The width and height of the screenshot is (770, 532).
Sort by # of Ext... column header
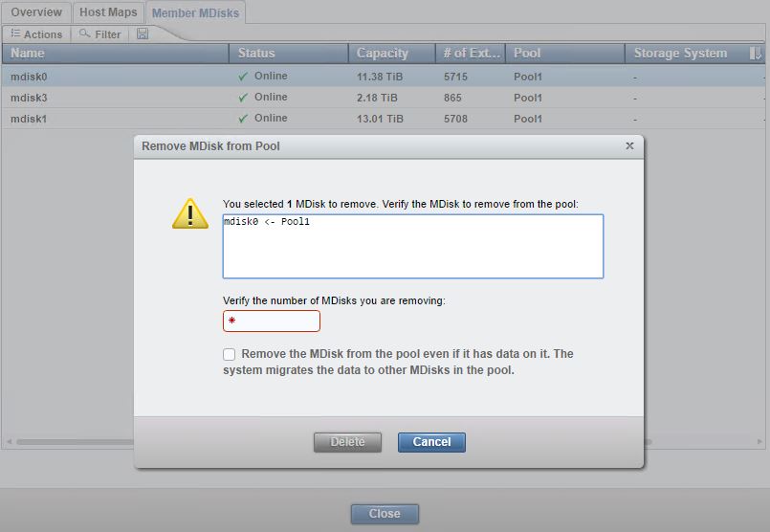(471, 53)
